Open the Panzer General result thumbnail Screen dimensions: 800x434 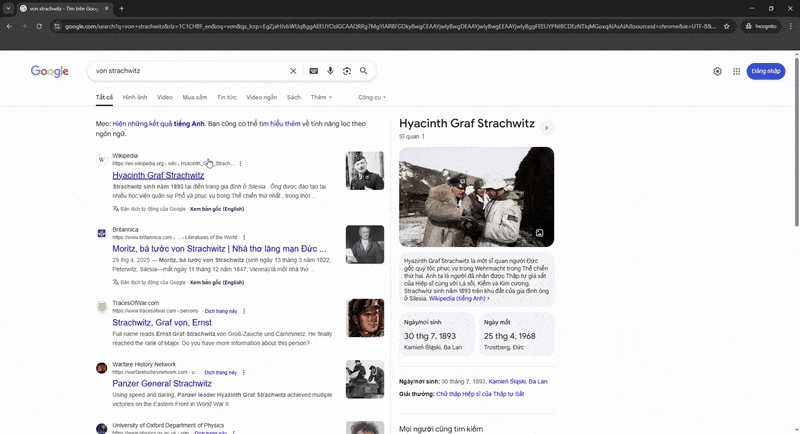pyautogui.click(x=365, y=379)
